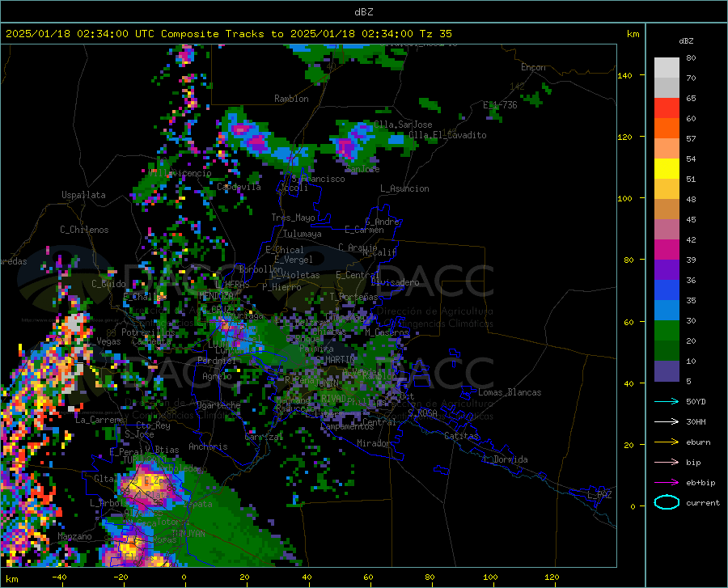Click the Anchoris map label
Screen dimensions: 728x588
[208, 446]
